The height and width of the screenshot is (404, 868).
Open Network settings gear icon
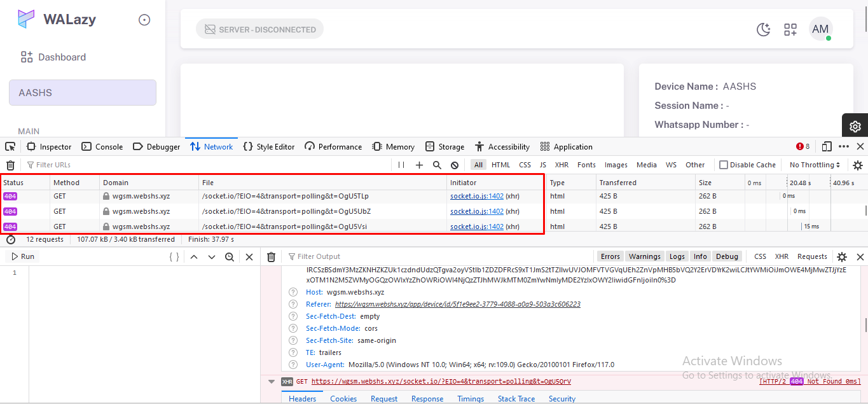pos(858,165)
